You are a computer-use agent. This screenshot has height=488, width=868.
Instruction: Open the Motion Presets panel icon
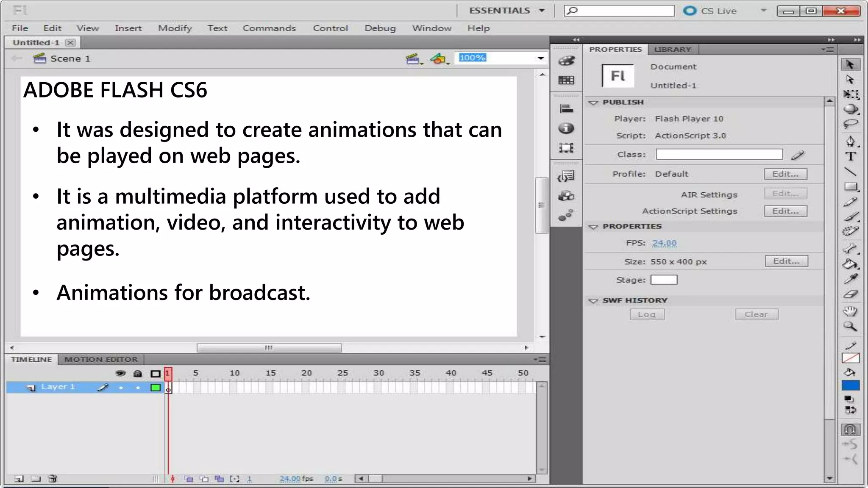pos(566,215)
